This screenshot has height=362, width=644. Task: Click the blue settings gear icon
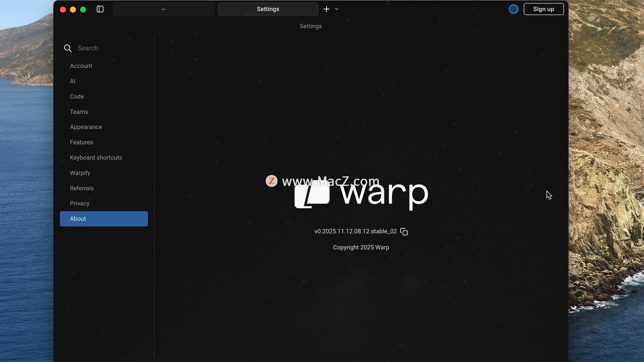click(513, 9)
